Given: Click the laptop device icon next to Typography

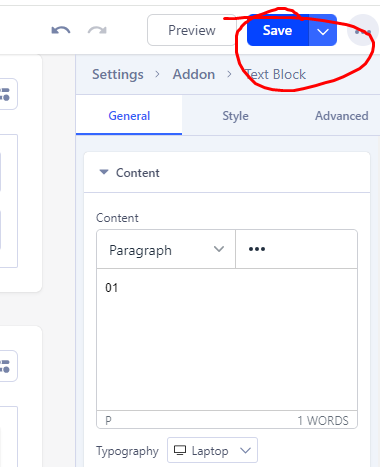Looking at the screenshot, I should point(180,450).
